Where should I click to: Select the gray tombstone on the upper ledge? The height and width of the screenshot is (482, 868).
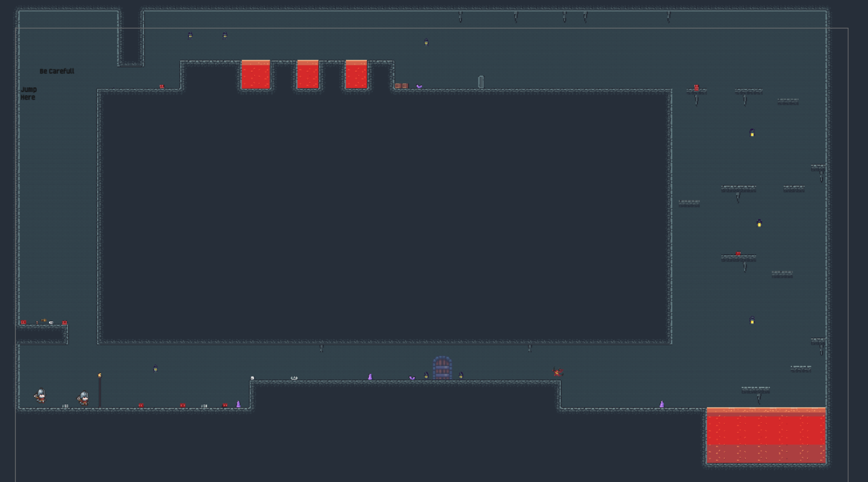[481, 82]
